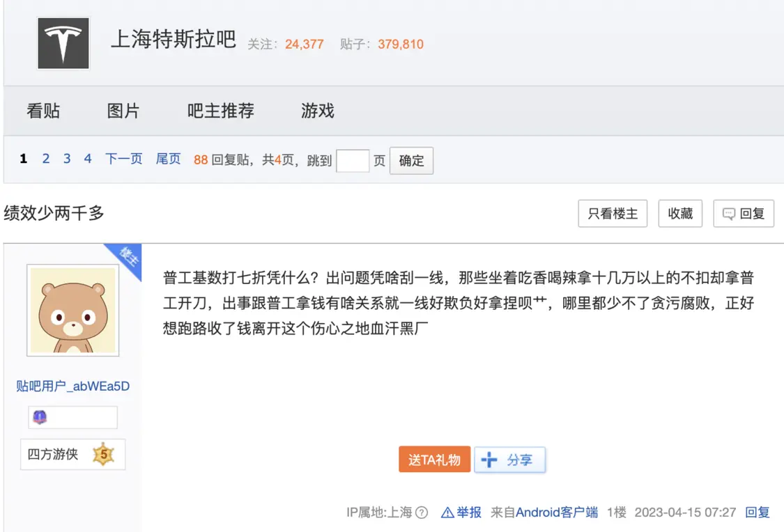
Task: Click the question mark icon beside IP属地
Action: coord(422,513)
